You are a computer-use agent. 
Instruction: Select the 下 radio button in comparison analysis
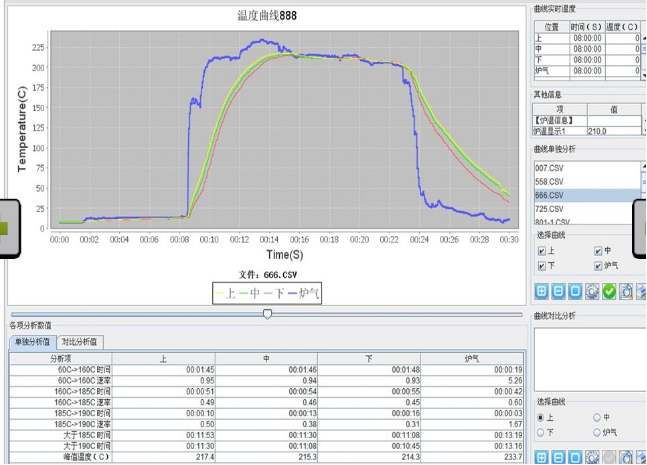point(542,432)
